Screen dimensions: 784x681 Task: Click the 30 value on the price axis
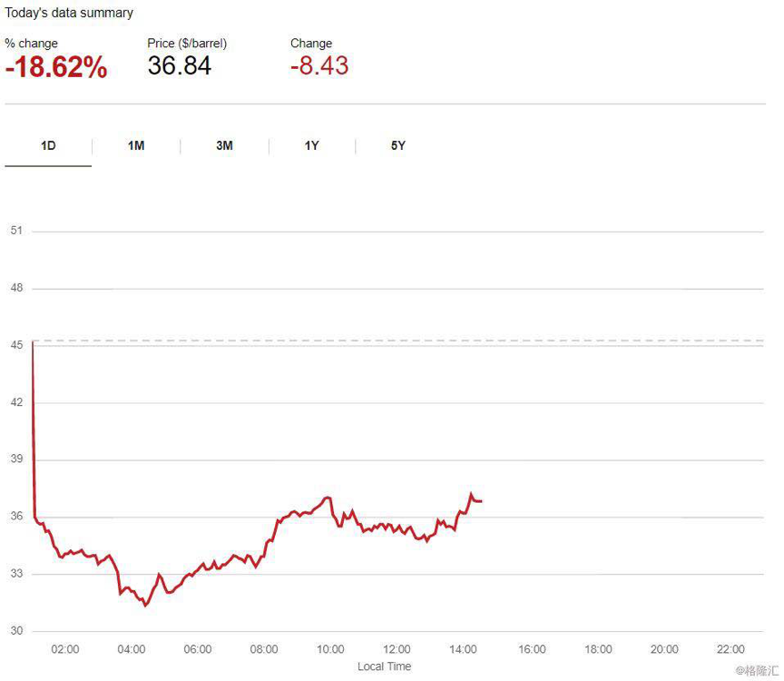pos(15,631)
